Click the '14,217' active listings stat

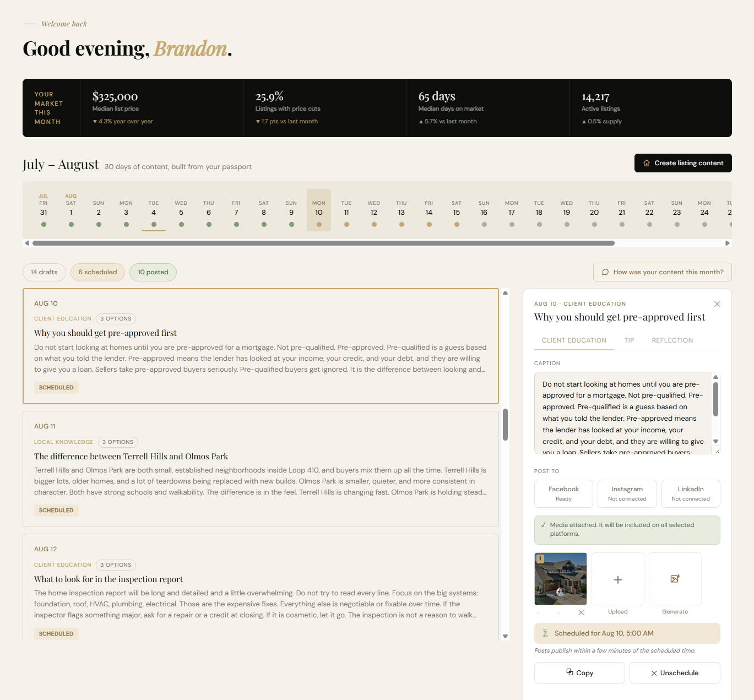point(595,97)
